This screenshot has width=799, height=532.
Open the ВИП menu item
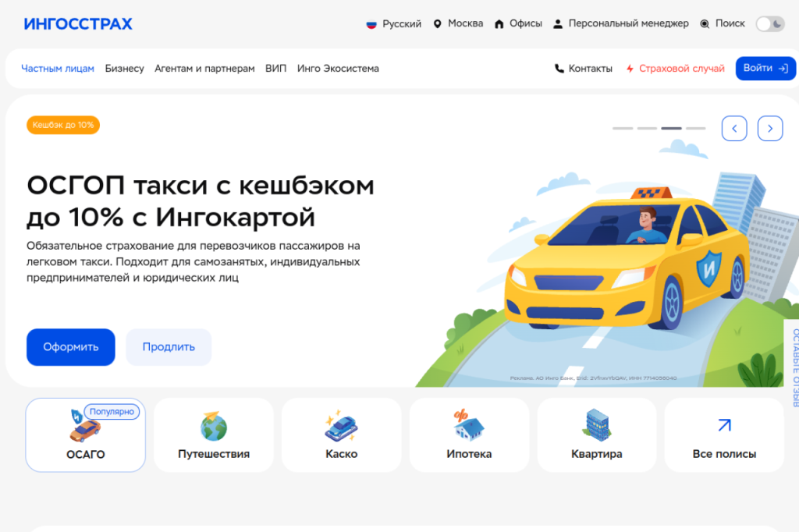pyautogui.click(x=275, y=69)
